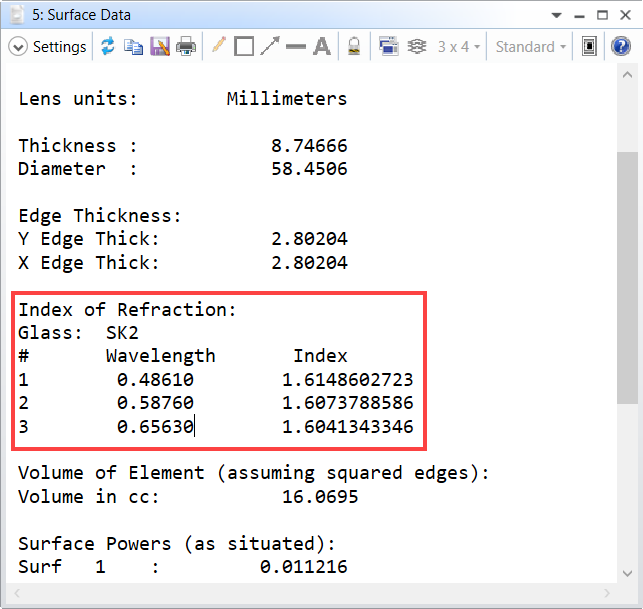Click the index value 1.6041343346

click(x=348, y=427)
